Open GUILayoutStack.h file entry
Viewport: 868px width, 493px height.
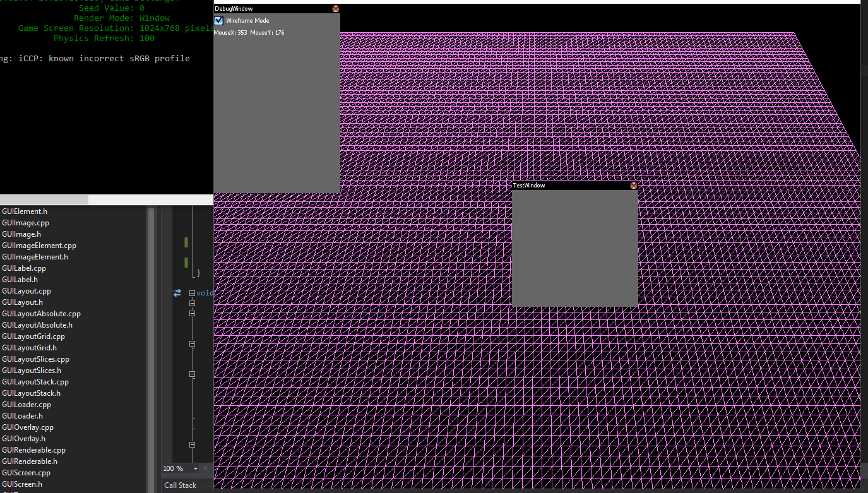pyautogui.click(x=32, y=393)
